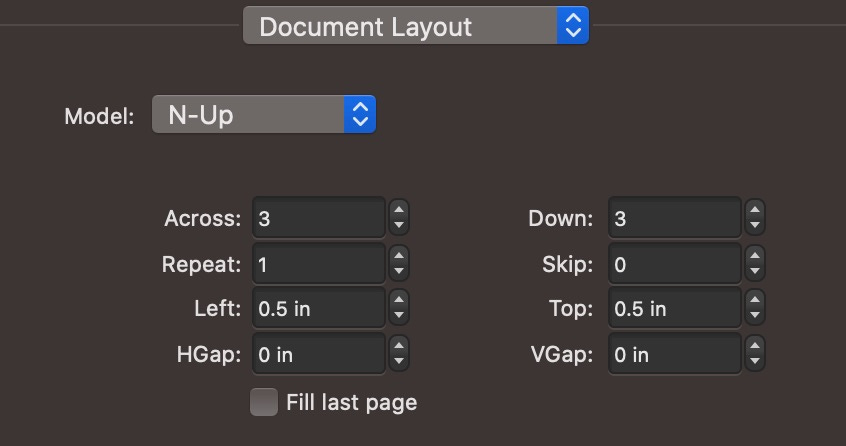
Task: Focus the Skip text field
Action: (x=674, y=264)
